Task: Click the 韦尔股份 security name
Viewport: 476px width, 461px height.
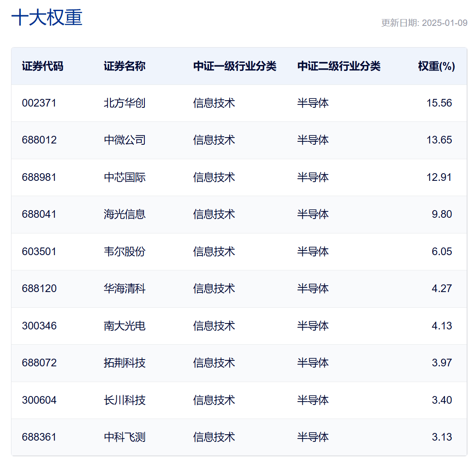Action: click(124, 252)
